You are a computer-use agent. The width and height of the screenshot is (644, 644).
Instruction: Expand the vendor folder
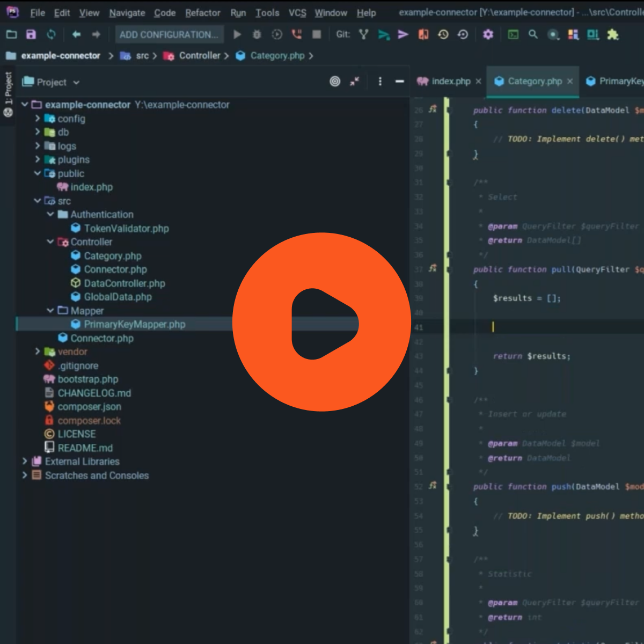[38, 352]
